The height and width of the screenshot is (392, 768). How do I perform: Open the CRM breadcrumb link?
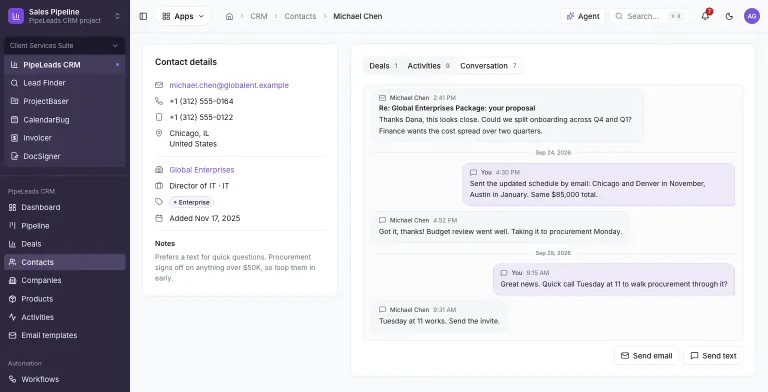[x=259, y=16]
